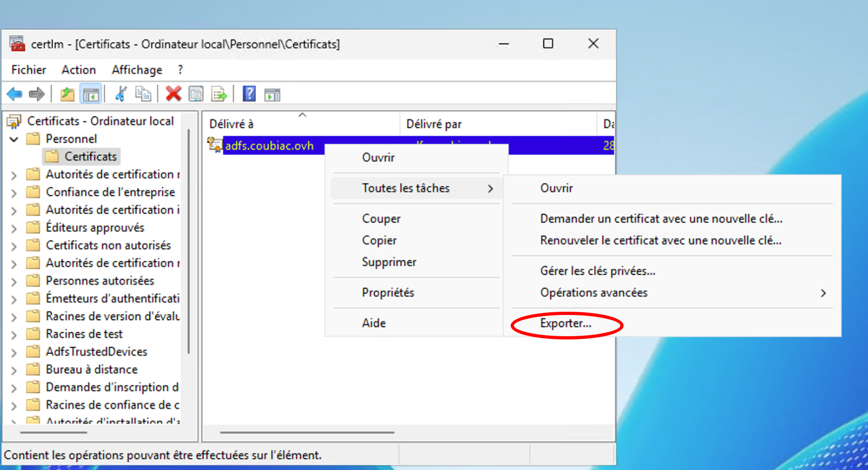The image size is (868, 470).
Task: Select Gérer les clés privées...
Action: click(x=597, y=271)
